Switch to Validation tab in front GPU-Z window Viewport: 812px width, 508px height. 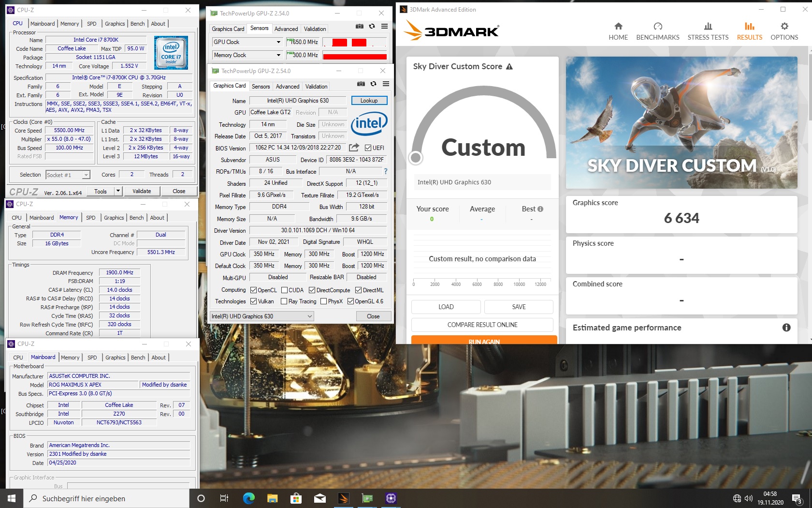[x=316, y=87]
